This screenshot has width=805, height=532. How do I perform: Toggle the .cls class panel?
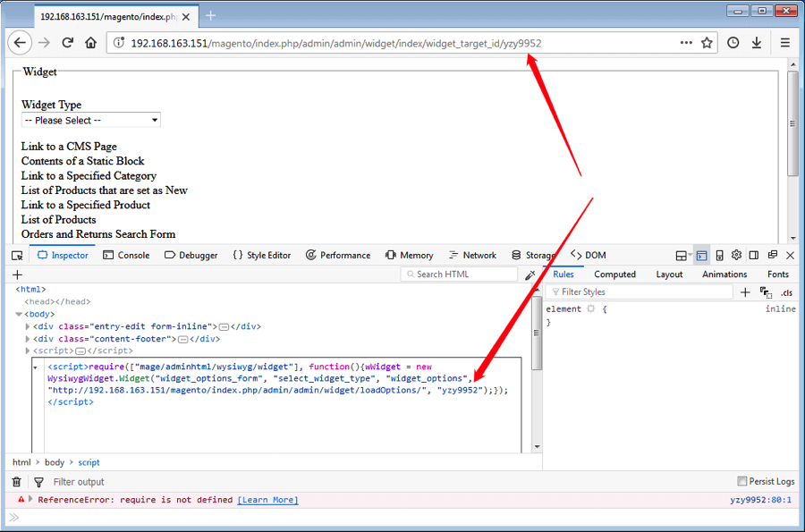pos(786,292)
